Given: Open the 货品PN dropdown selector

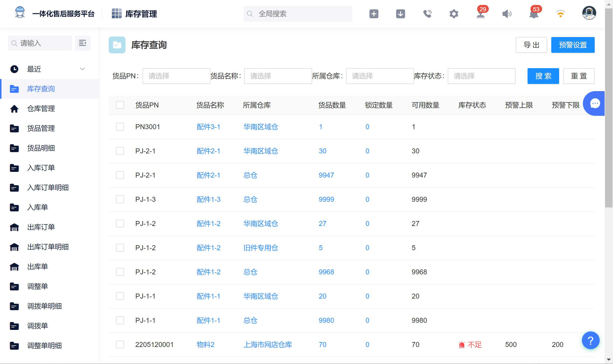Looking at the screenshot, I should point(176,76).
